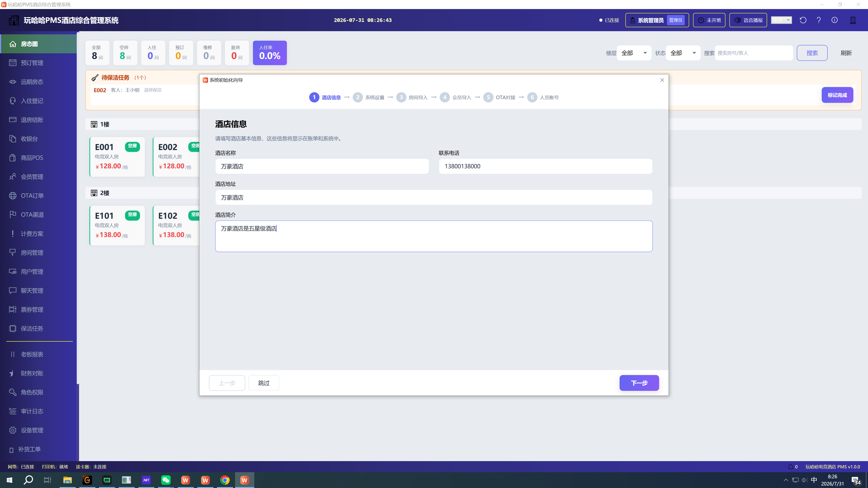
Task: Open WeChat from the taskbar
Action: [166, 480]
